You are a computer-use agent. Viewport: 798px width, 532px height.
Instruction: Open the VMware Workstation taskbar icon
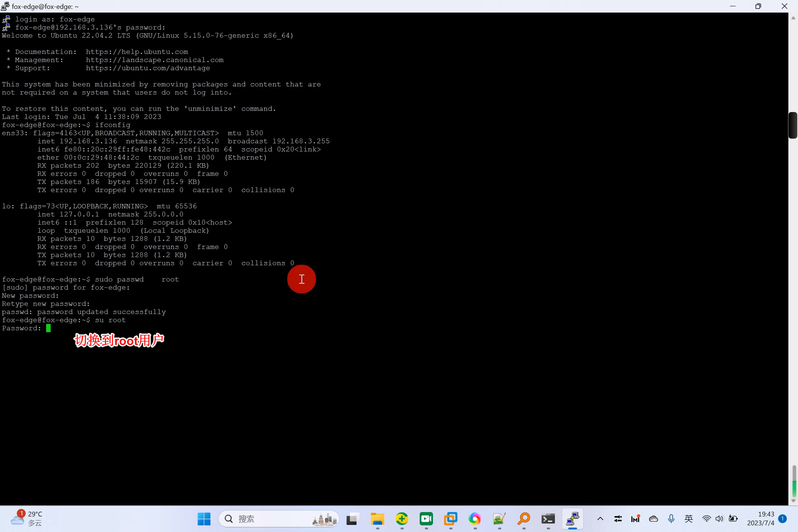[450, 519]
